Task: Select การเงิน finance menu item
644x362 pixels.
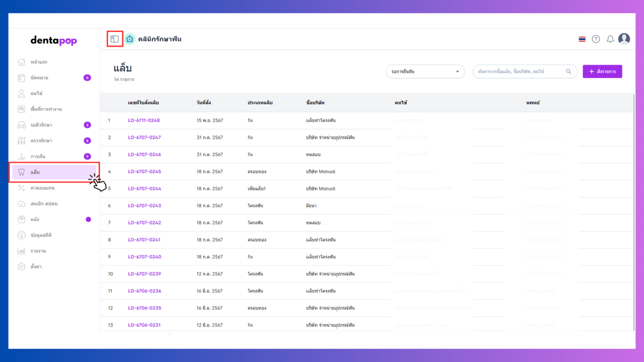Action: click(38, 156)
